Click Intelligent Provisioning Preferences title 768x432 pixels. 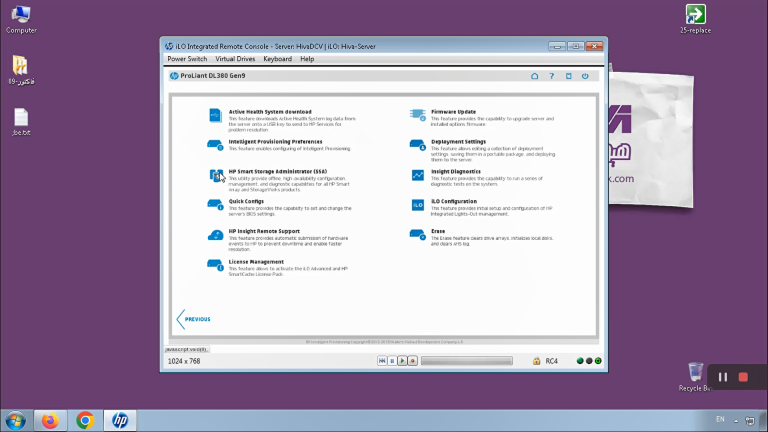275,142
